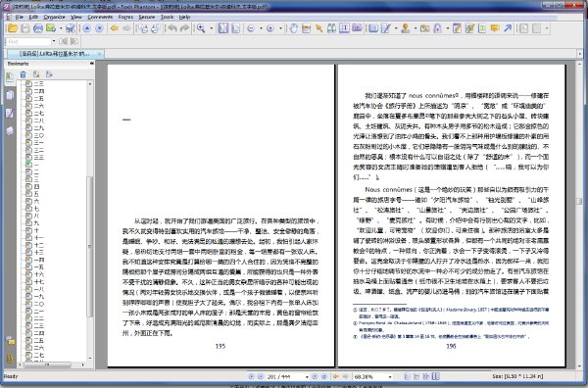This screenshot has height=388, width=588.
Task: Open the page number dropdown arrow
Action: click(307, 377)
